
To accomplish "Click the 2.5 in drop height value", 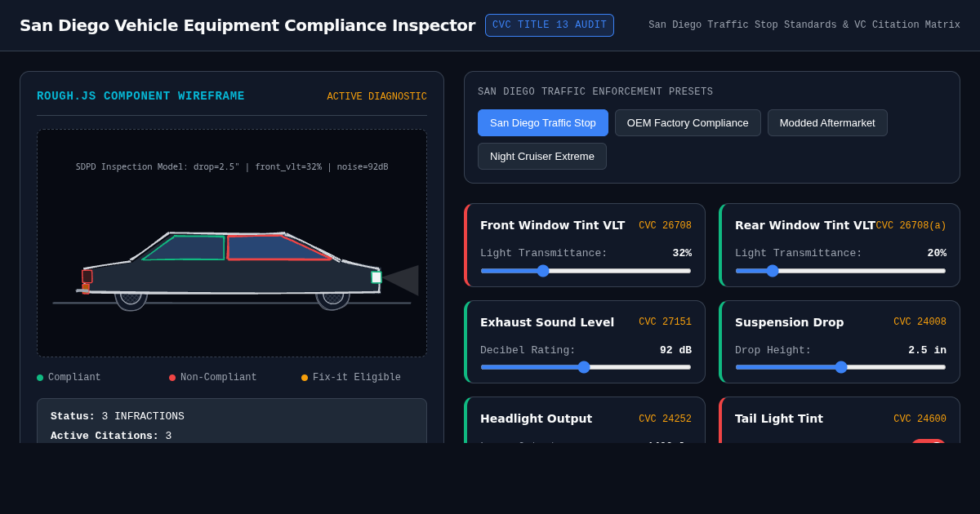I will [x=927, y=350].
